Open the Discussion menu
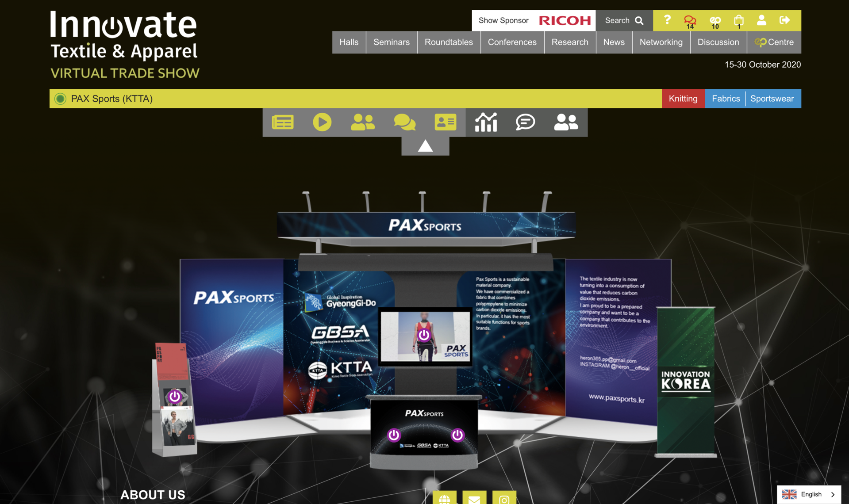 tap(718, 42)
